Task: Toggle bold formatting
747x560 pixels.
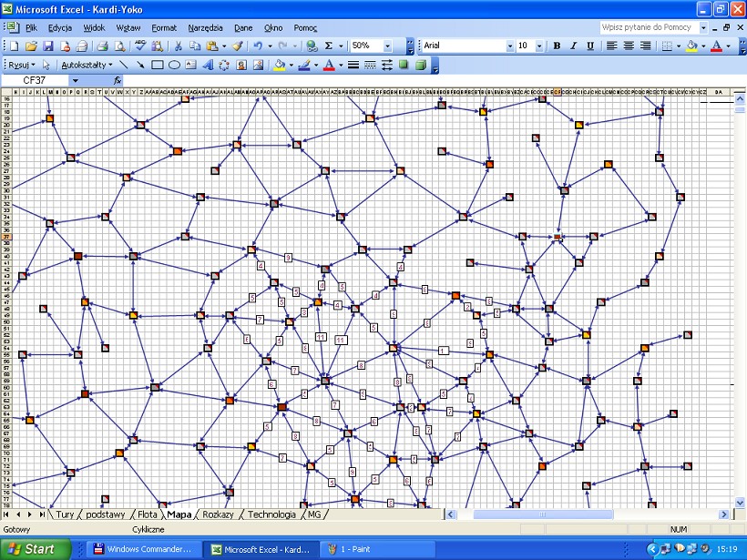Action: tap(557, 46)
